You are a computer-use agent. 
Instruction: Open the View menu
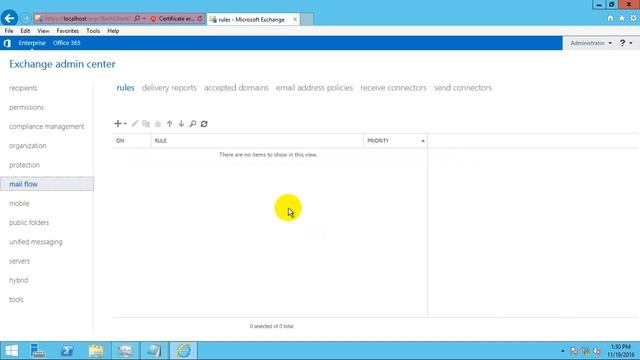pos(43,31)
